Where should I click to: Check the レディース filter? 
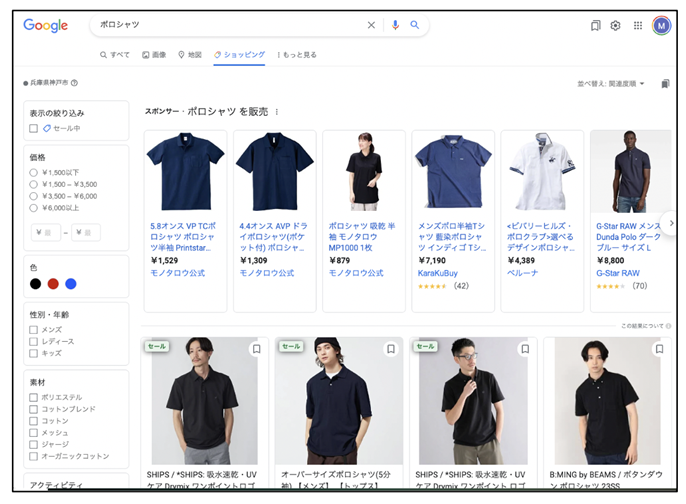[x=33, y=341]
